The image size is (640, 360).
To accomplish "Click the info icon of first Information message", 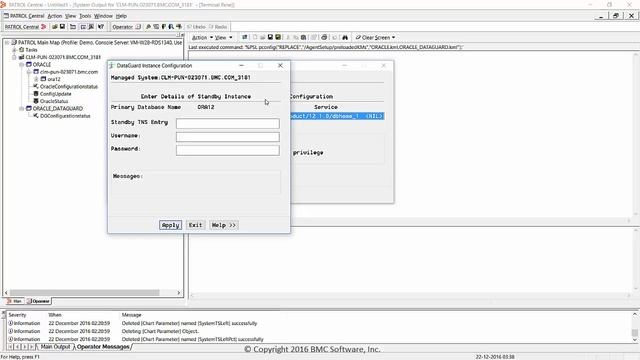I will [11, 323].
